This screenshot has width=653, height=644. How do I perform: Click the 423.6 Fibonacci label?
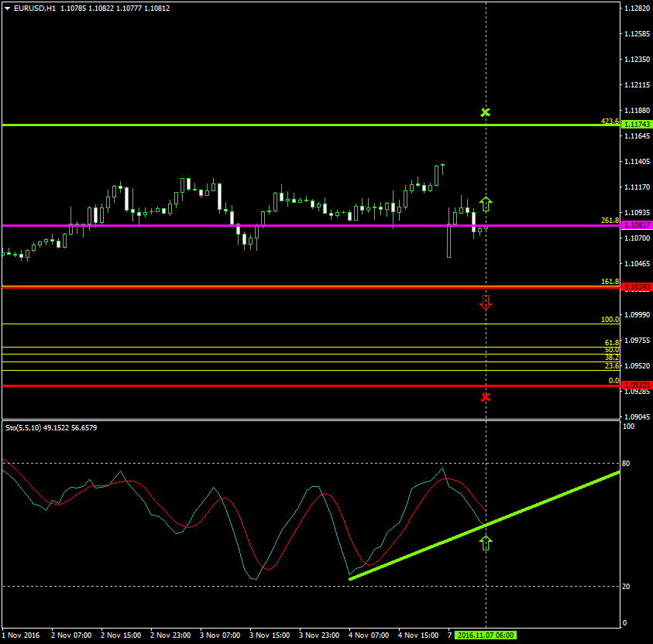610,121
